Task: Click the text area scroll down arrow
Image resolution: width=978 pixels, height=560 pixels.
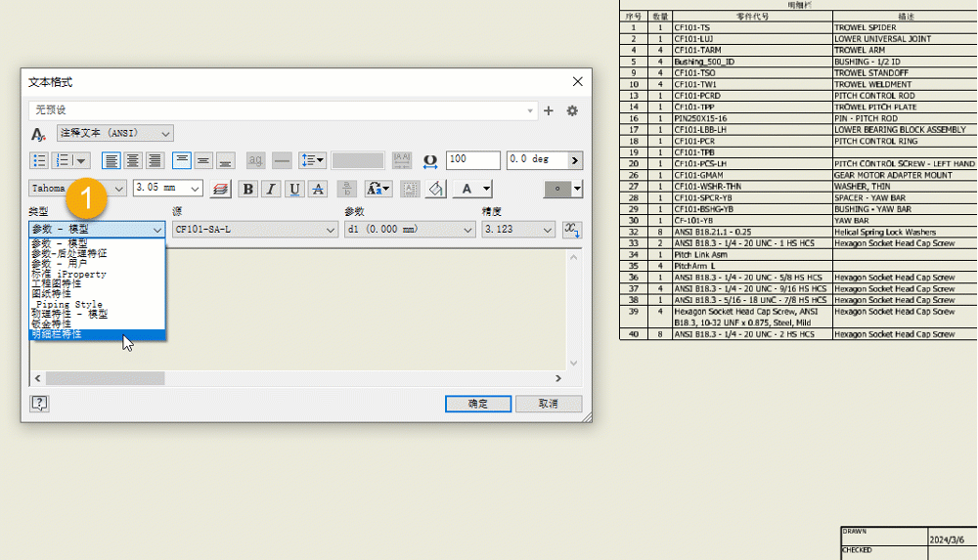Action: click(574, 363)
